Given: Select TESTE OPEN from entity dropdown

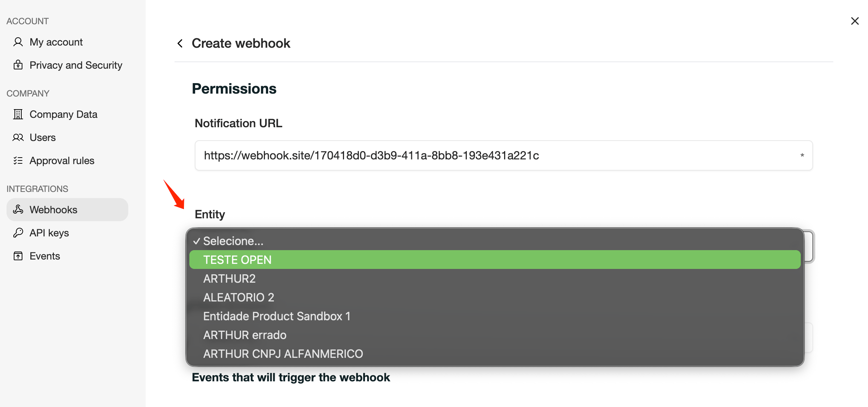Looking at the screenshot, I should pos(495,260).
